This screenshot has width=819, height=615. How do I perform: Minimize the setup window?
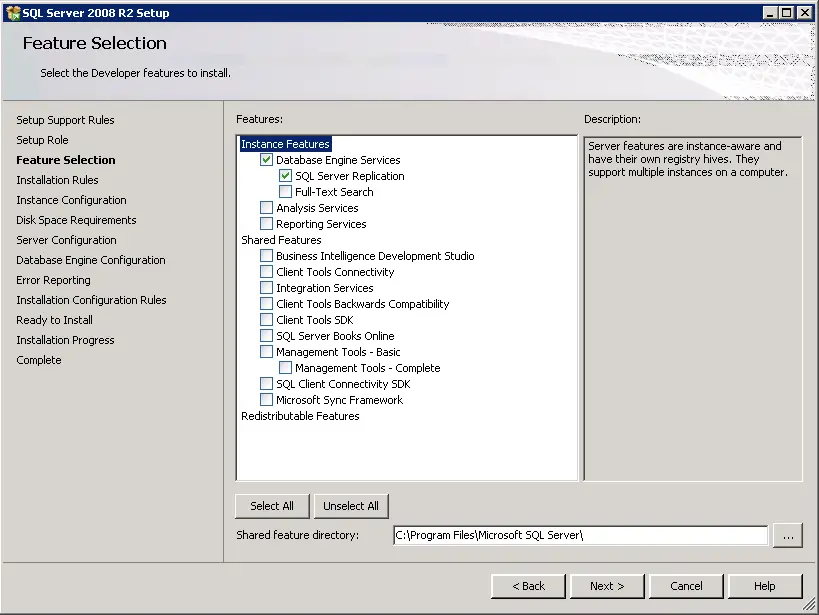point(769,13)
